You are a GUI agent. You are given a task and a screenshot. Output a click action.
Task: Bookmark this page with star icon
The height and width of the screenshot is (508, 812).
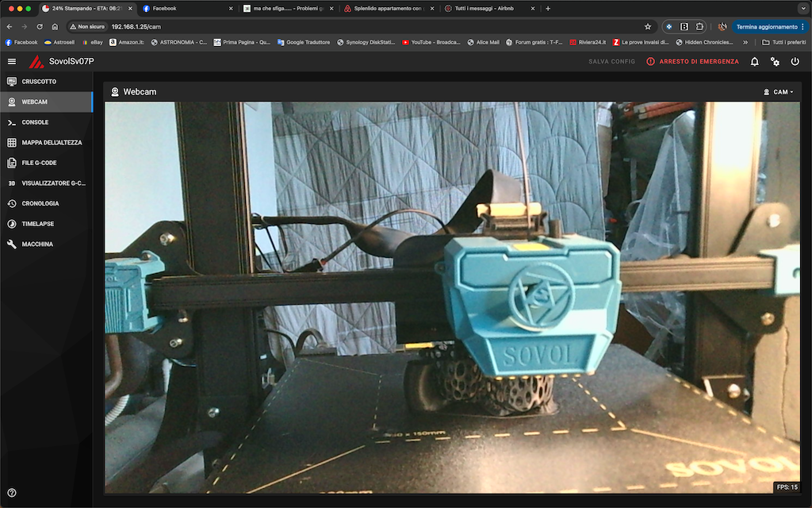[x=648, y=26]
